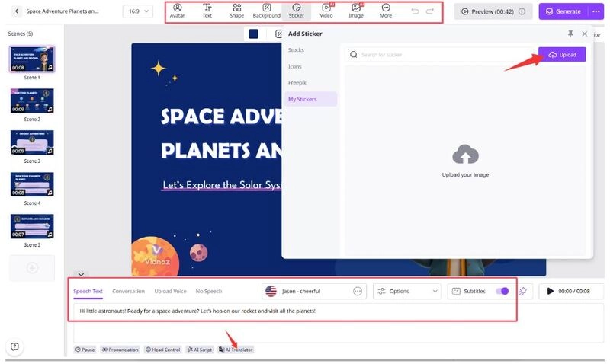Screen dimensions: 610x364
Task: Select Scene 4 thumbnail
Action: (32, 184)
